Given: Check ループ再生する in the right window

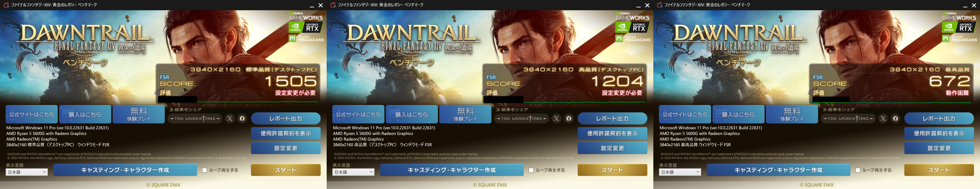Looking at the screenshot, I should click(858, 170).
